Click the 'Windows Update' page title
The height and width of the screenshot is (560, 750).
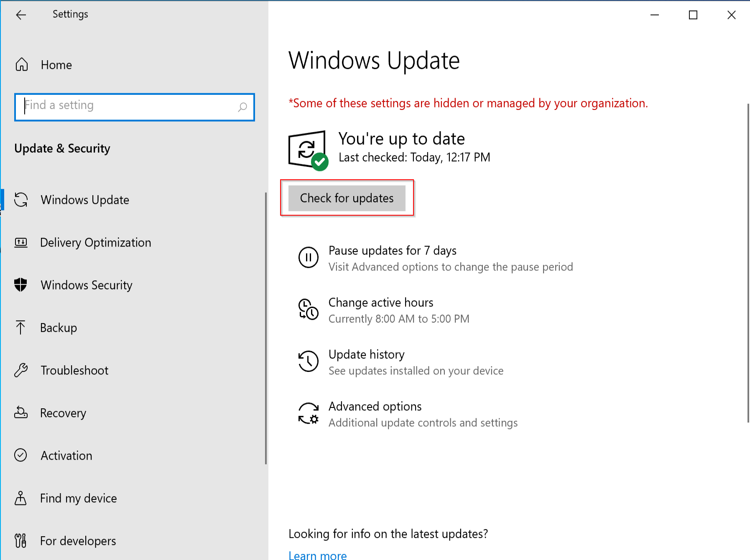[x=374, y=61]
